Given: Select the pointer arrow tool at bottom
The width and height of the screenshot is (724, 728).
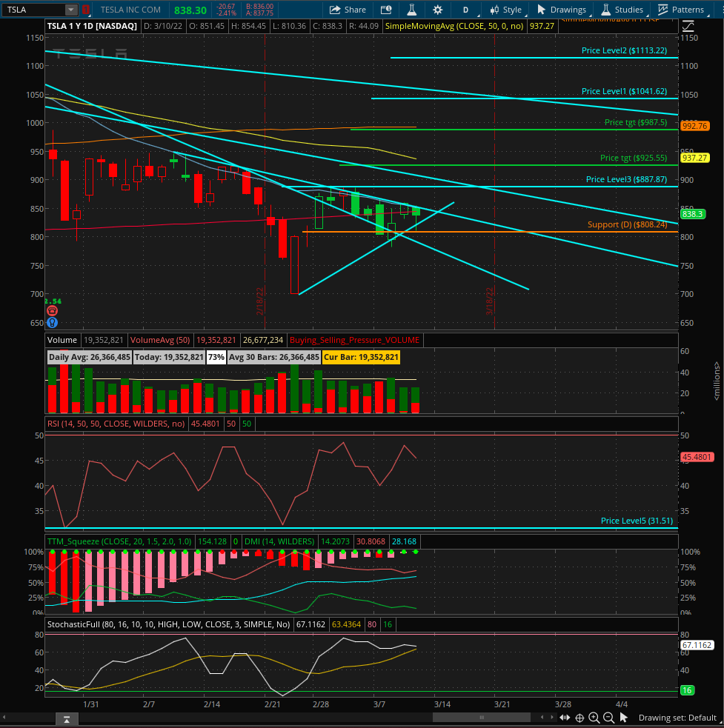Looking at the screenshot, I should [624, 718].
